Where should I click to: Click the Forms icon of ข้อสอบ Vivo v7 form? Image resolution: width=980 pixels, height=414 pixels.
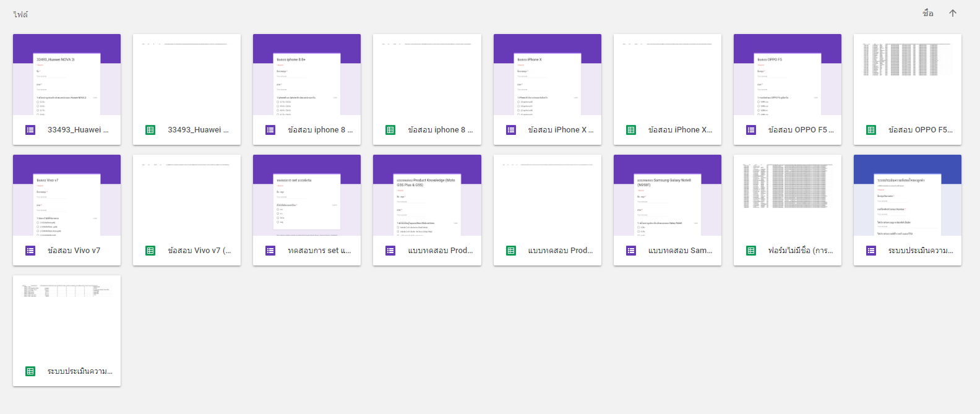[30, 251]
